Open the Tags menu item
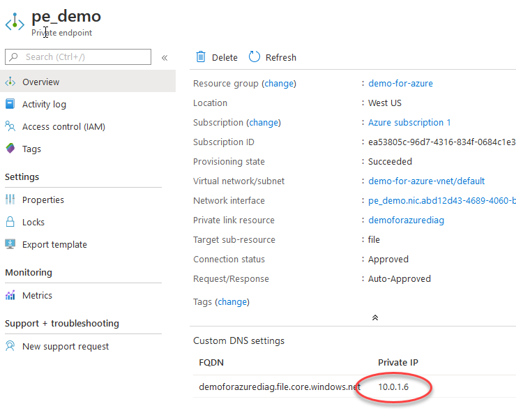Screen dimensions: 516x420 pos(88,149)
